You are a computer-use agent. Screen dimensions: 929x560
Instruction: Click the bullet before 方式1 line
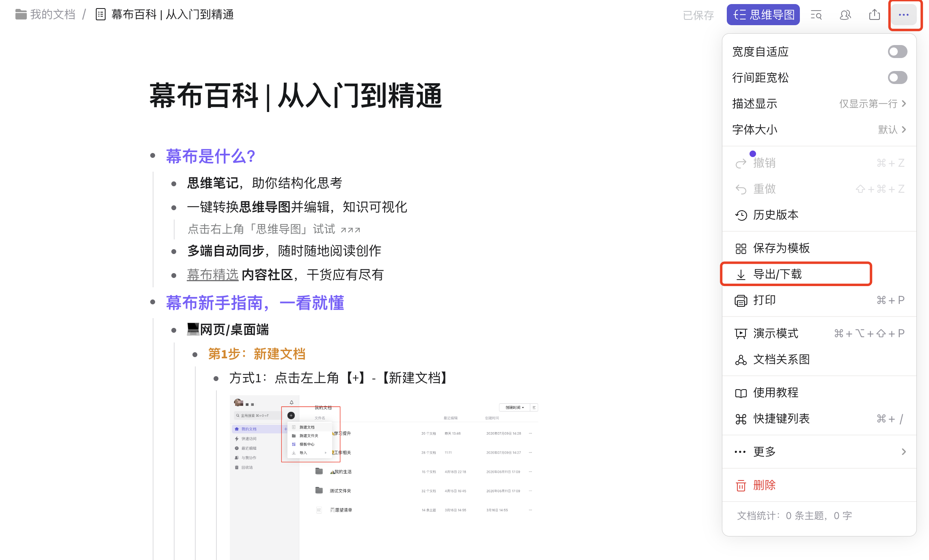point(216,378)
